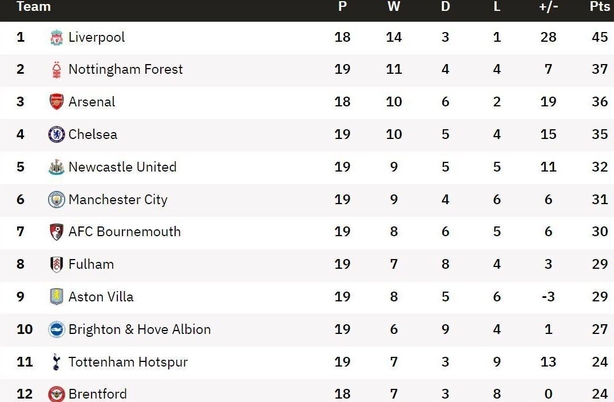Screen dimensions: 614x402
Task: Select the Brighton & Hove Albion name
Action: pyautogui.click(x=139, y=330)
